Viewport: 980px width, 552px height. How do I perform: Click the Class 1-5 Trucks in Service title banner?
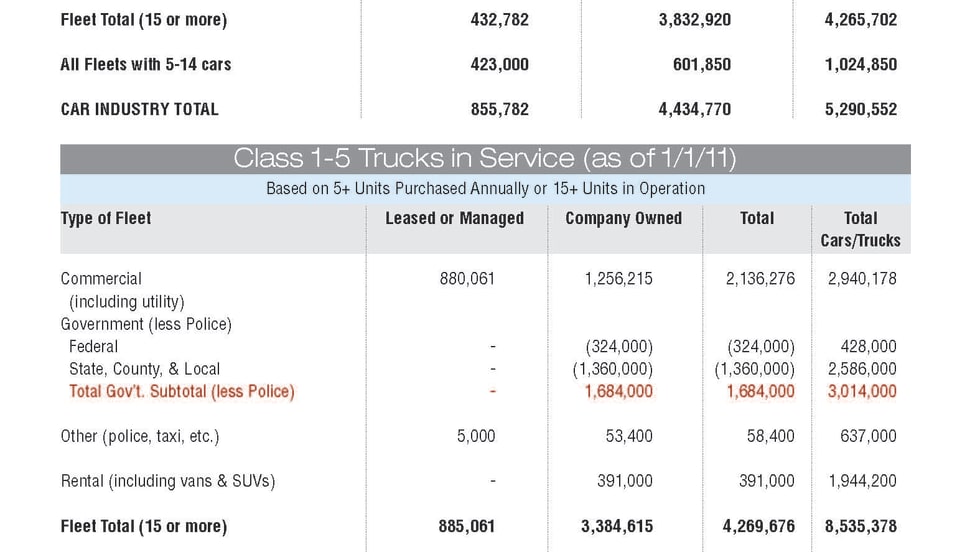485,159
